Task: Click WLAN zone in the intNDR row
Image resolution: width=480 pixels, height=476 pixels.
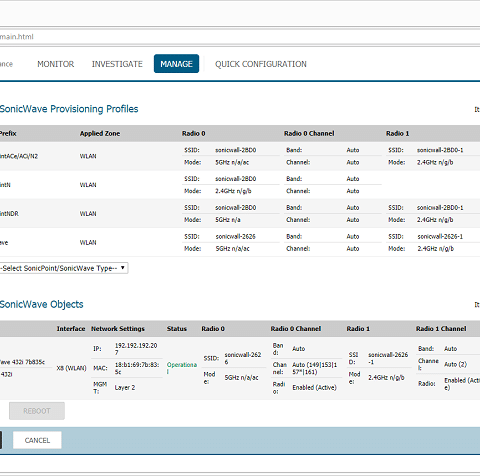Action: click(88, 214)
